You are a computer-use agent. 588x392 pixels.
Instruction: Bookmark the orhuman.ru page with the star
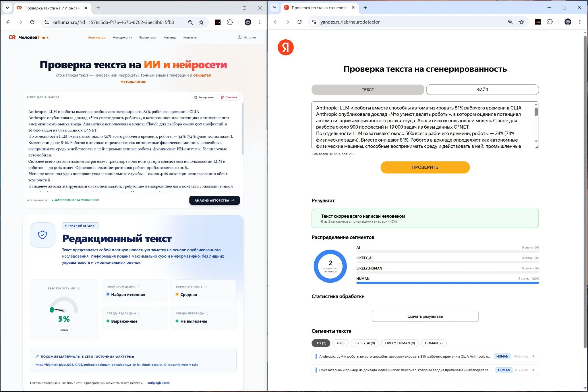click(x=201, y=22)
